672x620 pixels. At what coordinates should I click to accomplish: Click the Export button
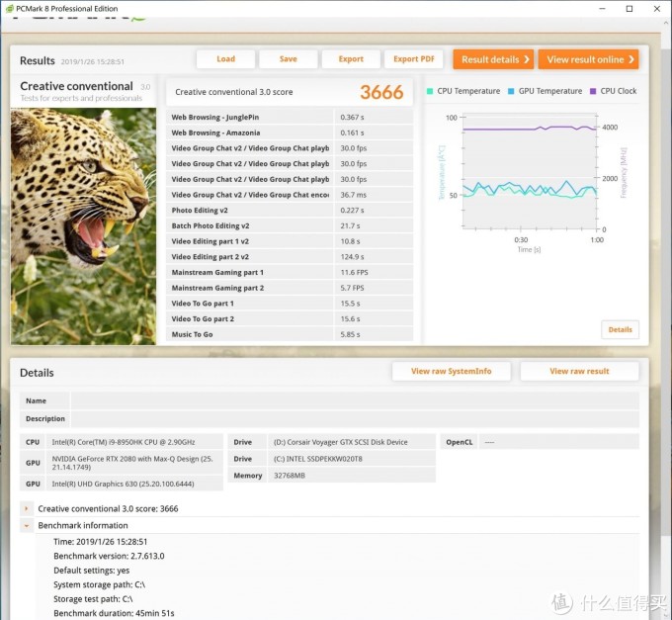point(351,59)
